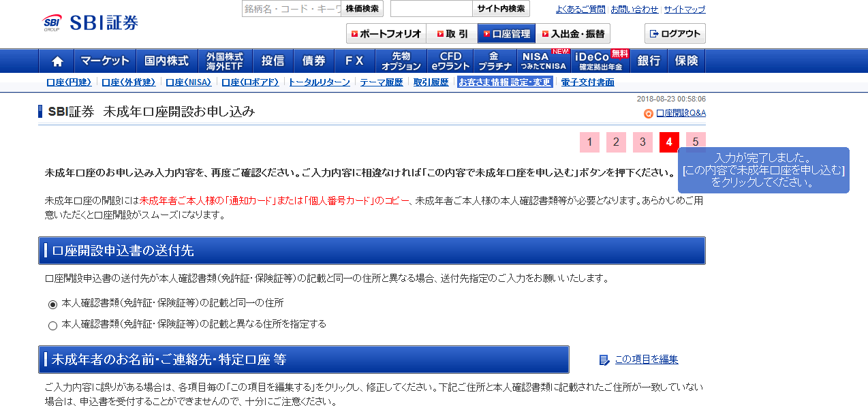Image resolution: width=868 pixels, height=412 pixels.
Task: Go to トータルリターン tab
Action: (x=320, y=82)
